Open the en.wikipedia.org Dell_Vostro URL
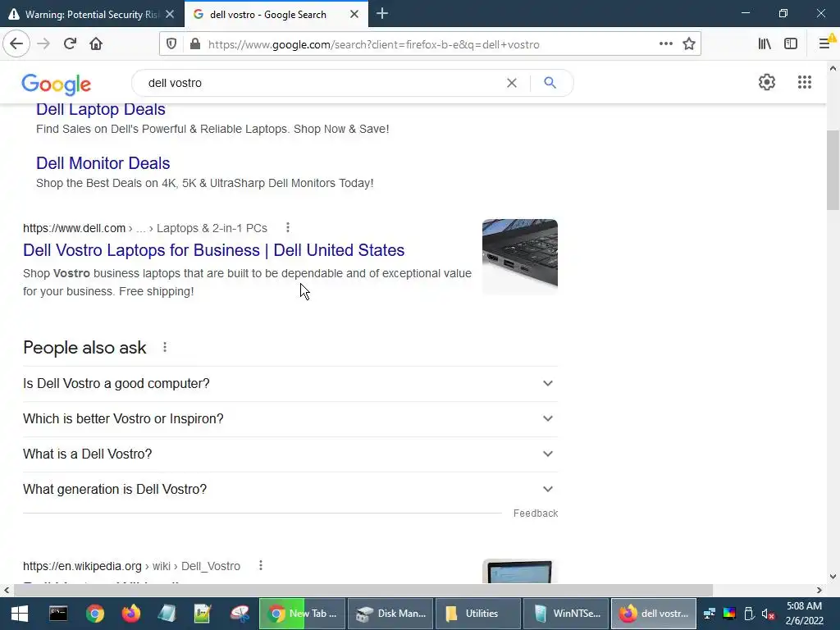The image size is (840, 630). (131, 566)
